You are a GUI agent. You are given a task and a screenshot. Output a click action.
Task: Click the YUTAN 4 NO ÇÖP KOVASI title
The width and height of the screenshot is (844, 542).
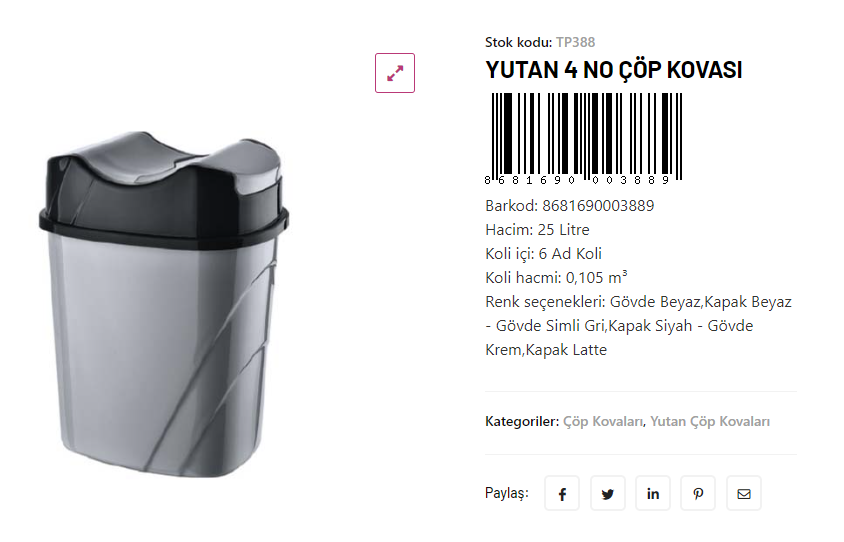click(614, 70)
